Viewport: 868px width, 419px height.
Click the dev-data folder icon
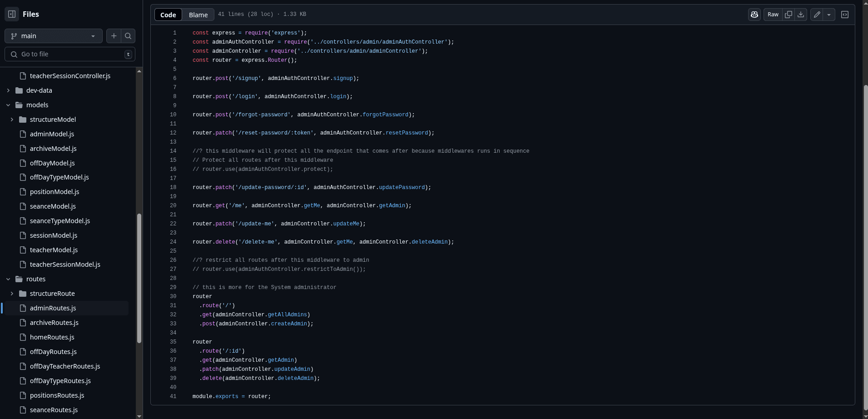point(19,90)
